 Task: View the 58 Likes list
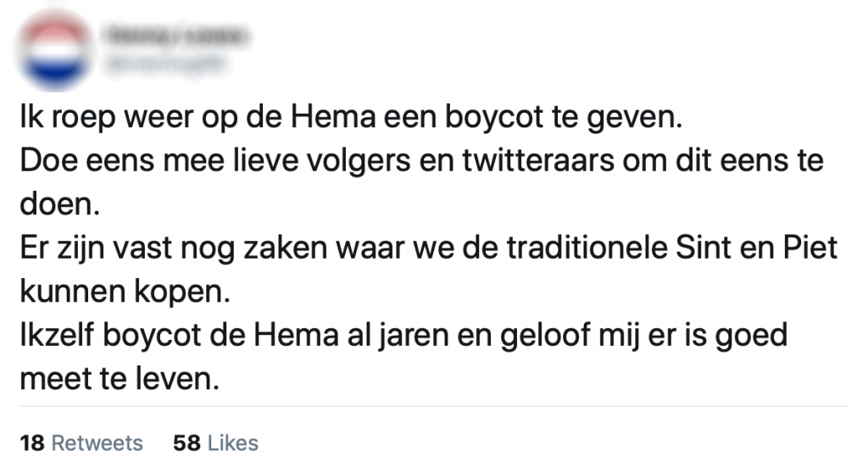click(x=215, y=443)
